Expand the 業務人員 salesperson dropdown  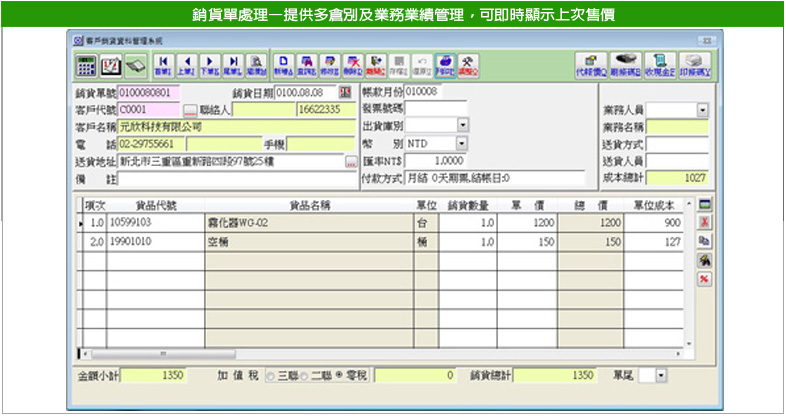(x=702, y=110)
